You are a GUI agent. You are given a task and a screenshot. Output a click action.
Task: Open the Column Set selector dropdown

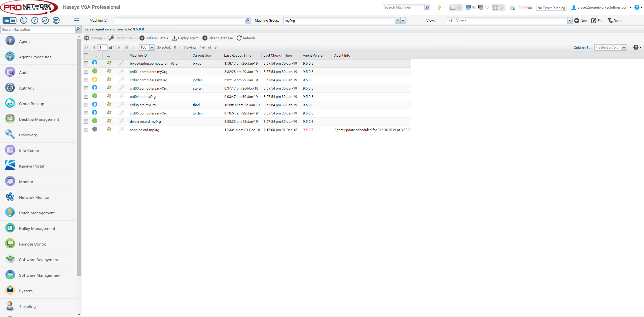(x=624, y=47)
